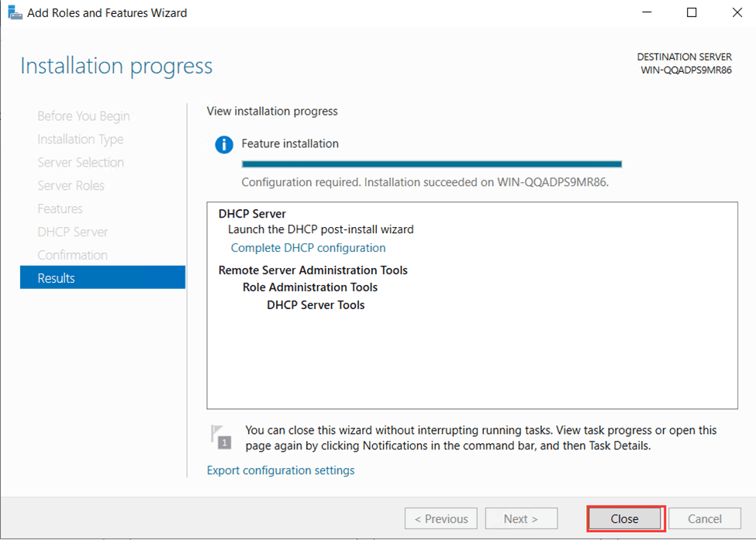Click the Close button
Screen dimensions: 756x540
point(625,518)
